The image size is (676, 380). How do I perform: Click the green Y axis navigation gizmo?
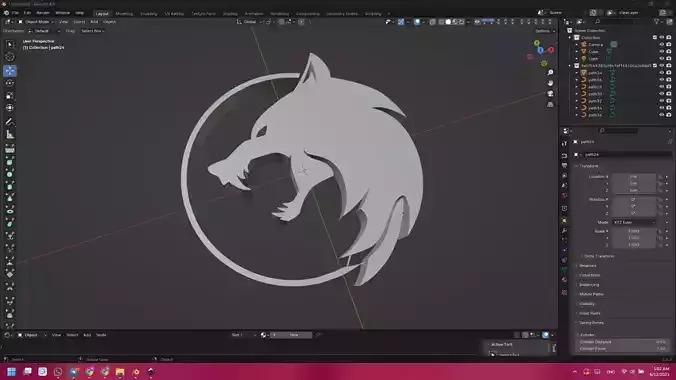point(537,43)
